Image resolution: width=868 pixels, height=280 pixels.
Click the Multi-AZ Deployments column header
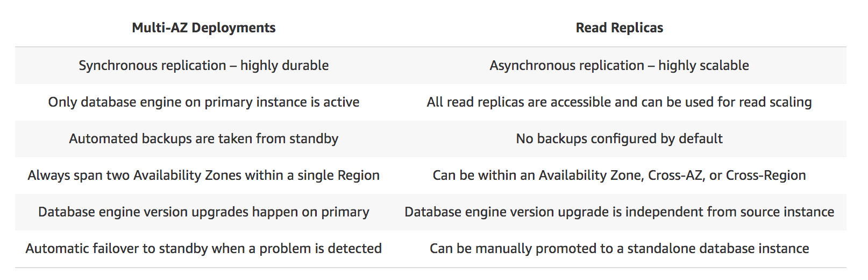tap(203, 28)
